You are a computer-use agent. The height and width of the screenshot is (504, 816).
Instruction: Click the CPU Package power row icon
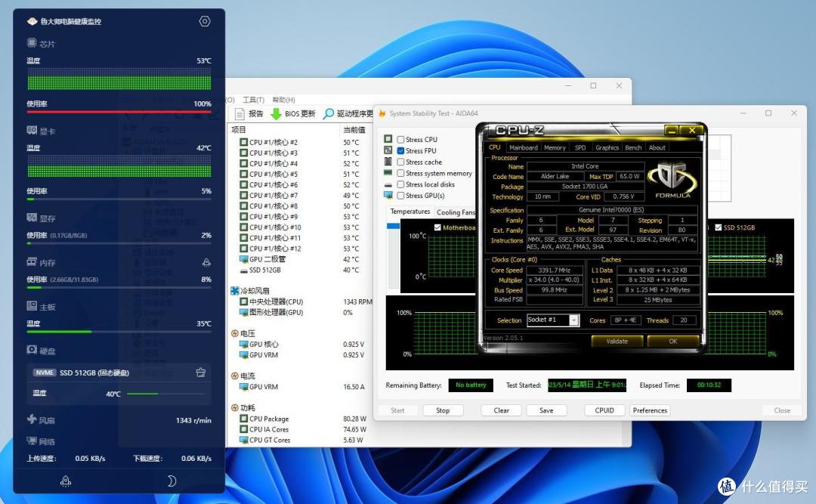tap(243, 419)
